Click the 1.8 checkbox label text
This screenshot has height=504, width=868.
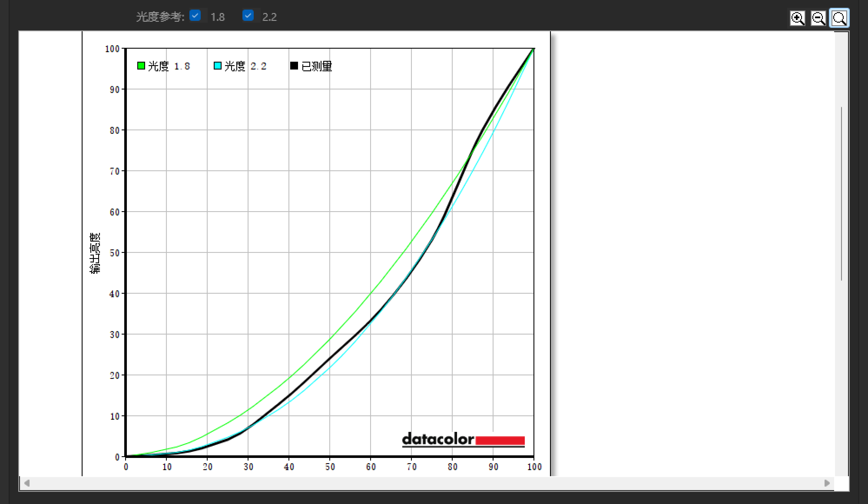tap(217, 17)
